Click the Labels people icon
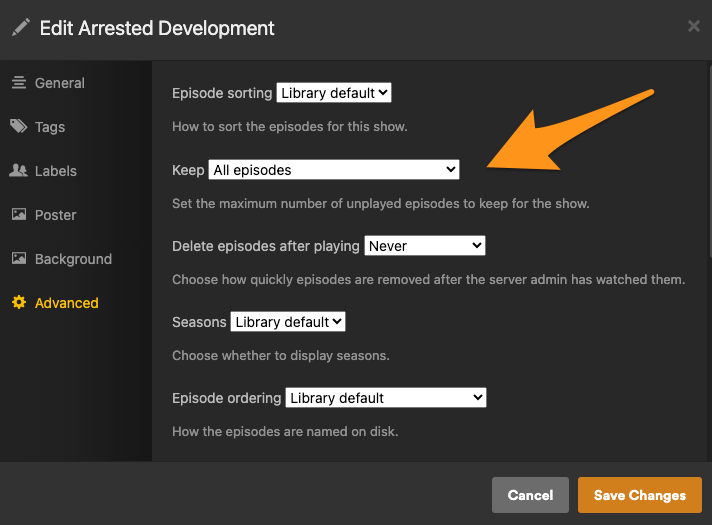Image resolution: width=712 pixels, height=525 pixels. [19, 170]
